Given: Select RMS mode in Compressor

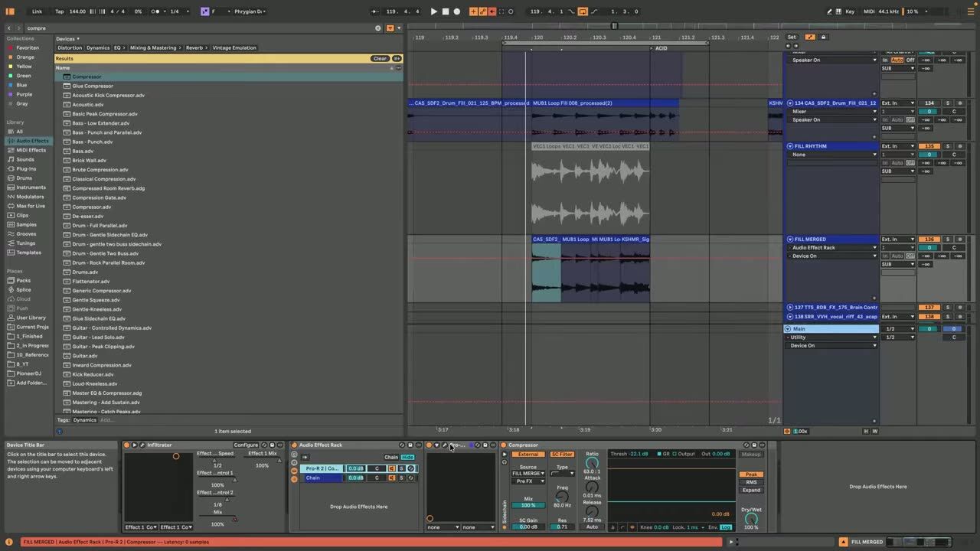Looking at the screenshot, I should click(x=751, y=482).
